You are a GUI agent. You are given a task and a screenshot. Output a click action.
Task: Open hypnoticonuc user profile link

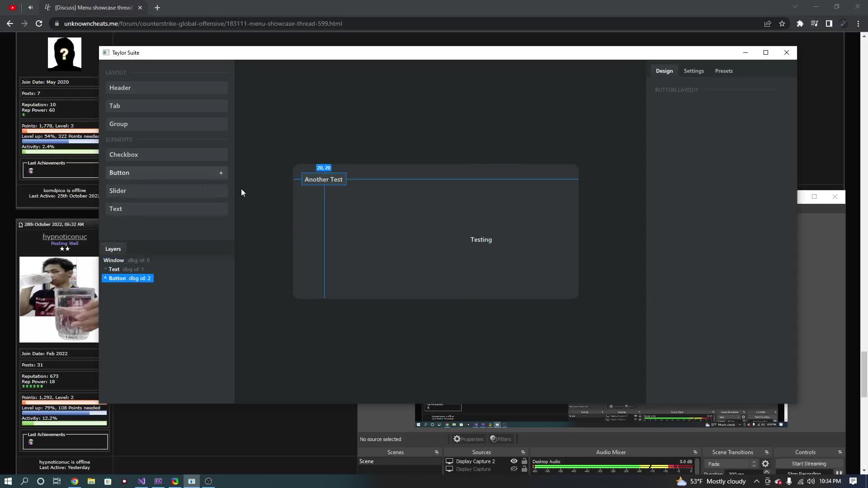[x=65, y=237]
